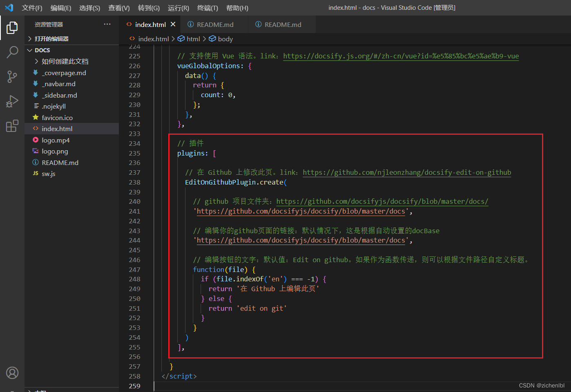The width and height of the screenshot is (571, 392).
Task: Click the html symbol icon in breadcrumb
Action: 181,39
